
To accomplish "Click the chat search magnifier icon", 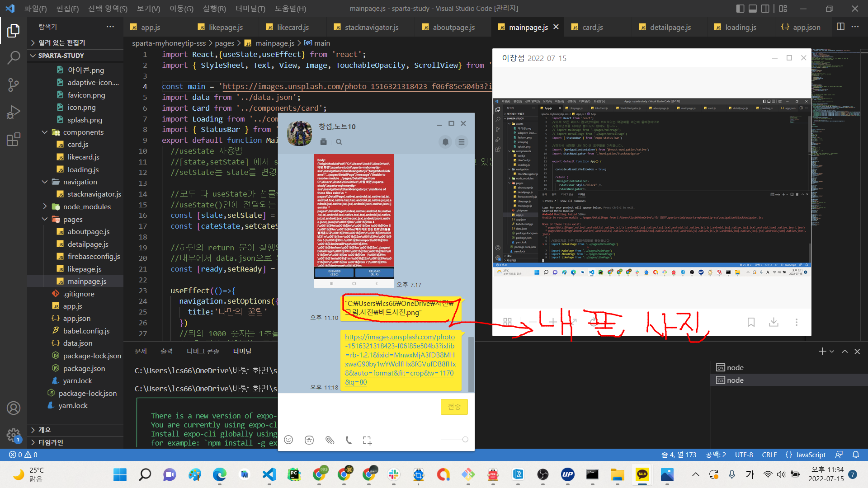I will pos(339,142).
